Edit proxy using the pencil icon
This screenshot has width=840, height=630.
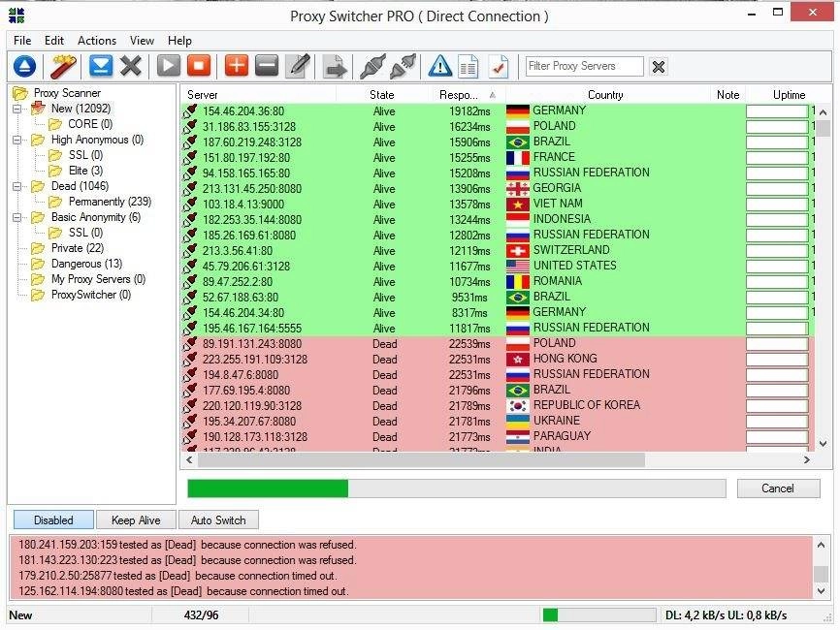[298, 66]
